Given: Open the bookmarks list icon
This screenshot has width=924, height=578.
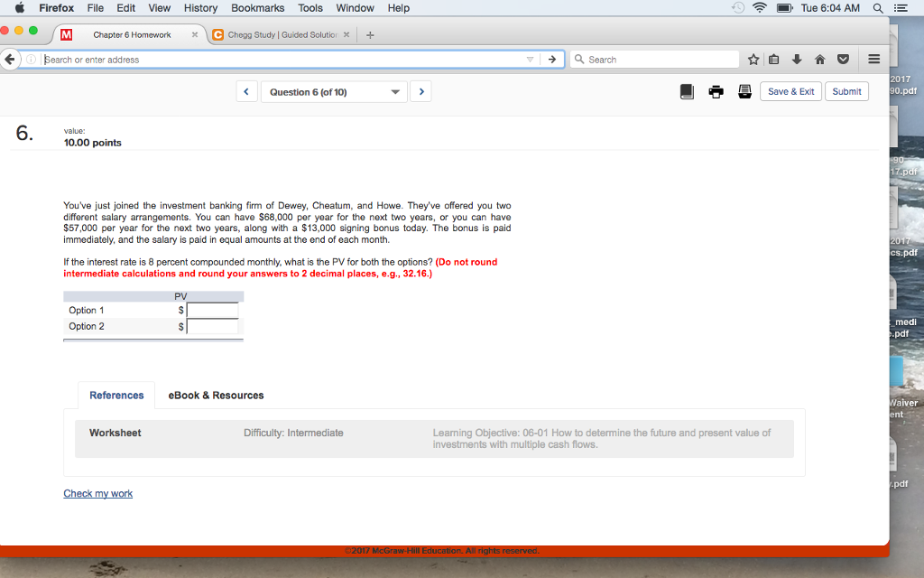Looking at the screenshot, I should pyautogui.click(x=773, y=59).
